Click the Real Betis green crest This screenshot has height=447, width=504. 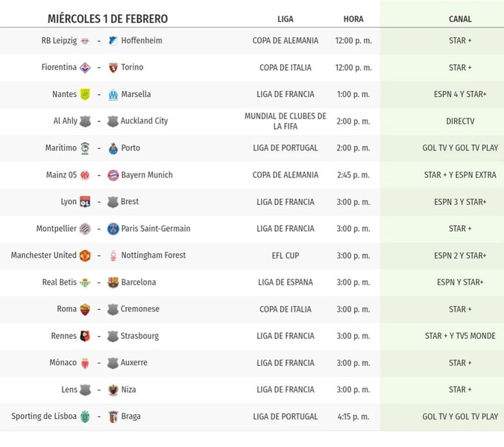coord(85,282)
